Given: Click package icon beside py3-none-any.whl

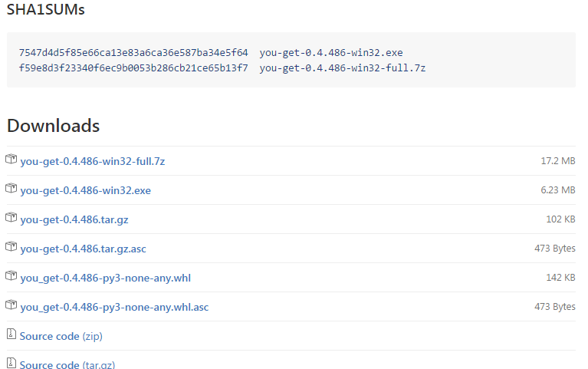Looking at the screenshot, I should coord(11,275).
